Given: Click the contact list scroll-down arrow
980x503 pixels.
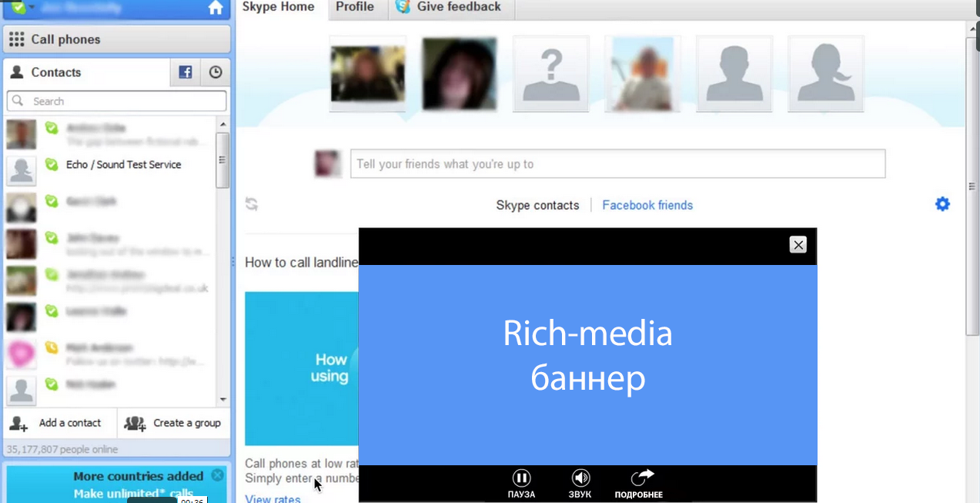Looking at the screenshot, I should click(x=223, y=399).
